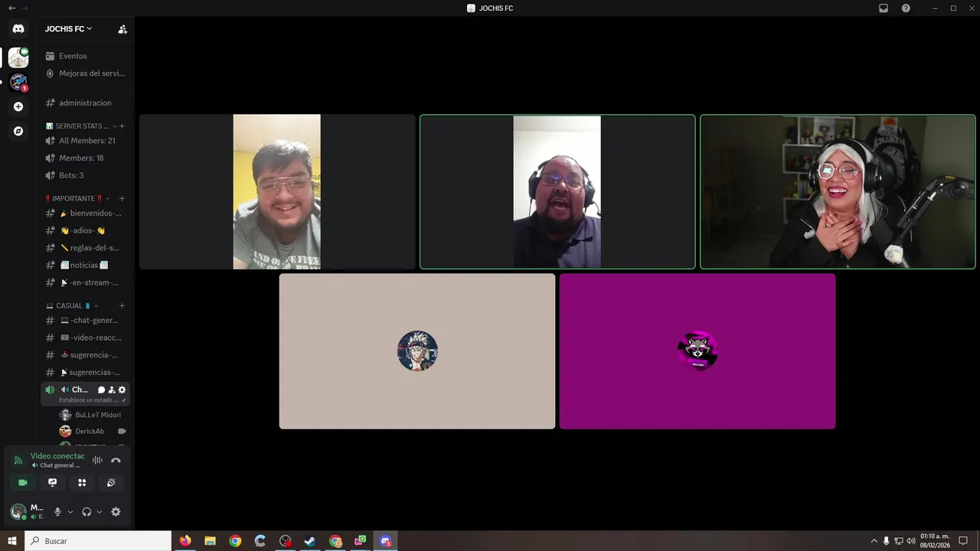980x551 pixels.
Task: Open the reglas-del-s... channel
Action: [85, 248]
